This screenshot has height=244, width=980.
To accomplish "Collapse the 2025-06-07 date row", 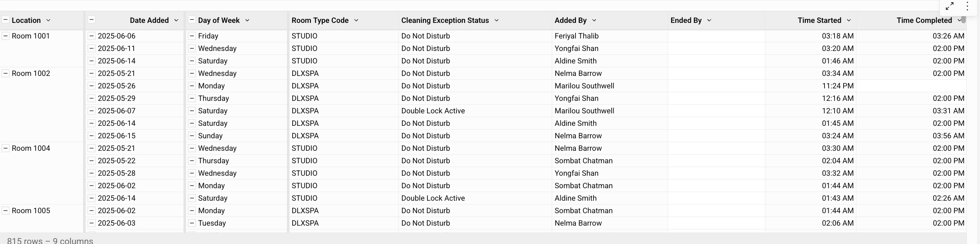I will point(91,111).
